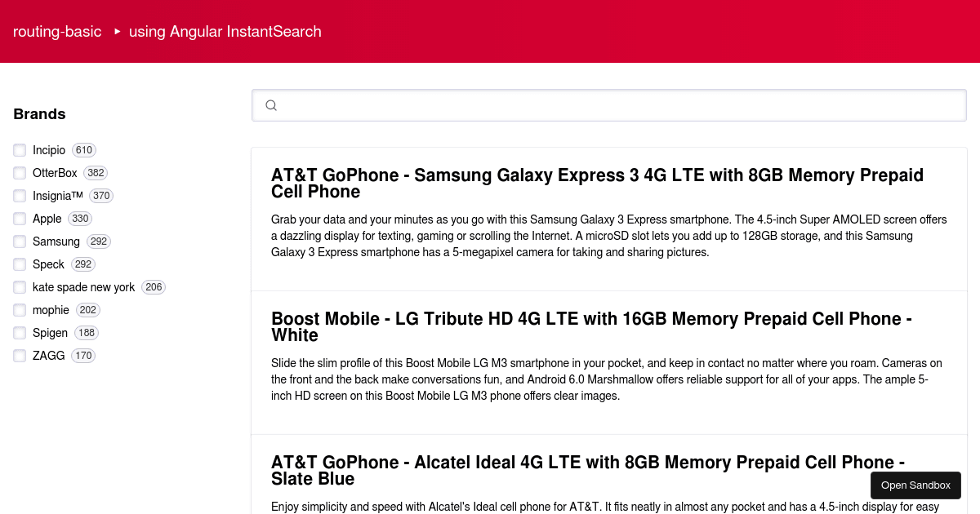This screenshot has width=980, height=514.
Task: Select the Samsung brand checkbox
Action: click(20, 241)
